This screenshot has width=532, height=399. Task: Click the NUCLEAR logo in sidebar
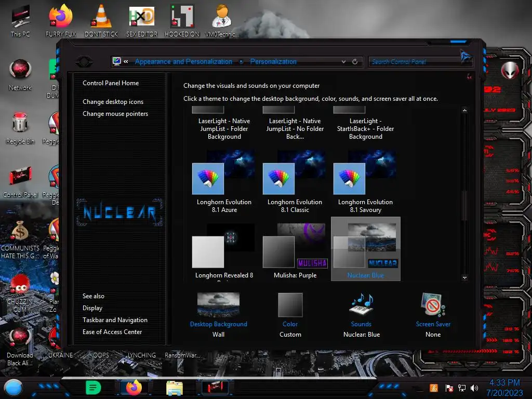(x=119, y=212)
